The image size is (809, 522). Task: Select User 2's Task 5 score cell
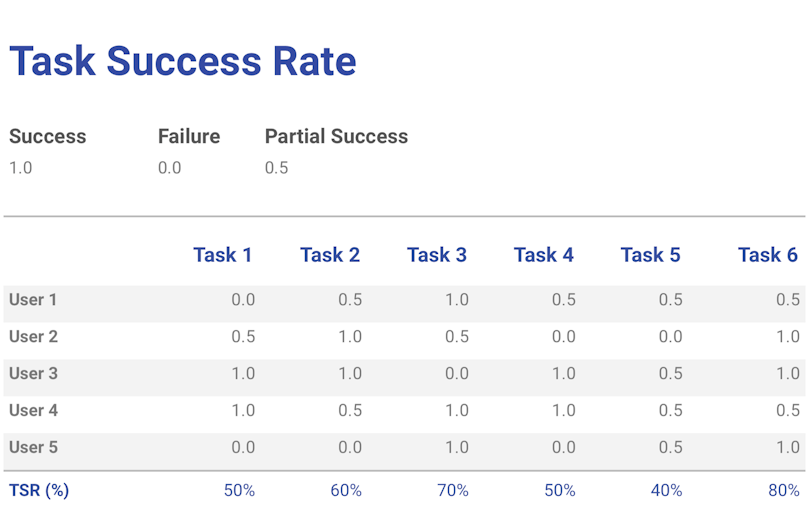pyautogui.click(x=671, y=337)
